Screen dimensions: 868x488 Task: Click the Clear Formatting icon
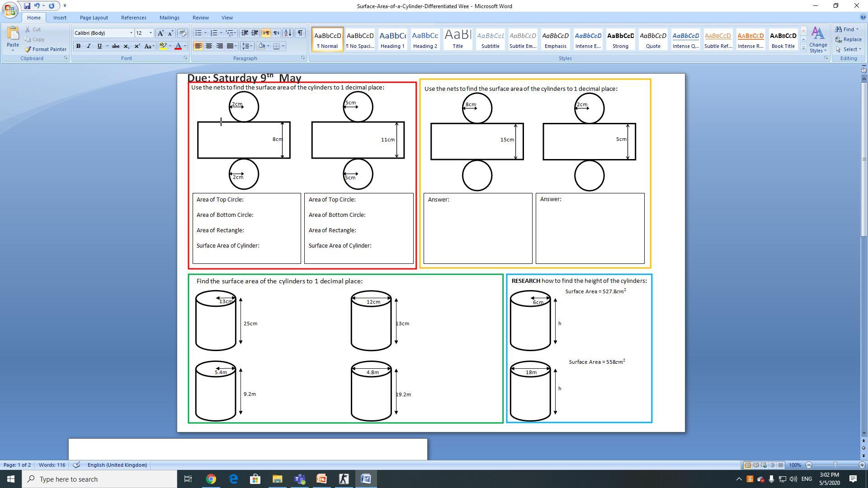point(183,33)
